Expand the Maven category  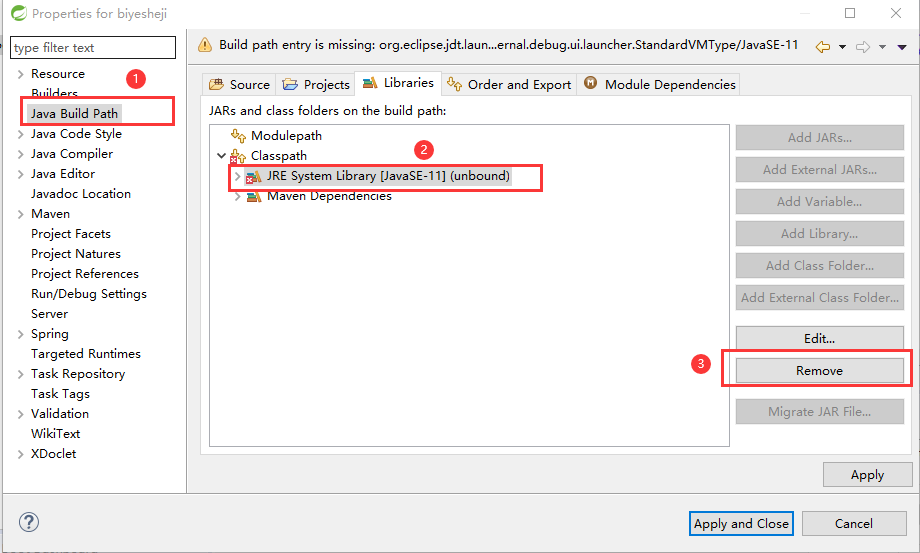click(21, 214)
